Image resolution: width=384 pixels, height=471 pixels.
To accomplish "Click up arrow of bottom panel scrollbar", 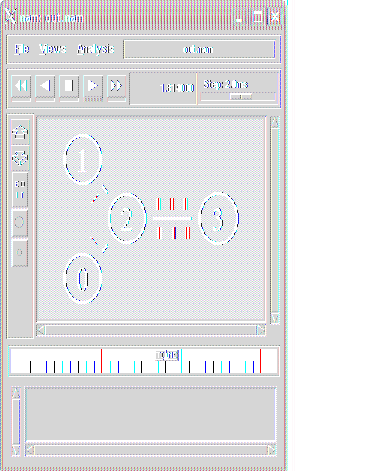I will pos(16,393).
